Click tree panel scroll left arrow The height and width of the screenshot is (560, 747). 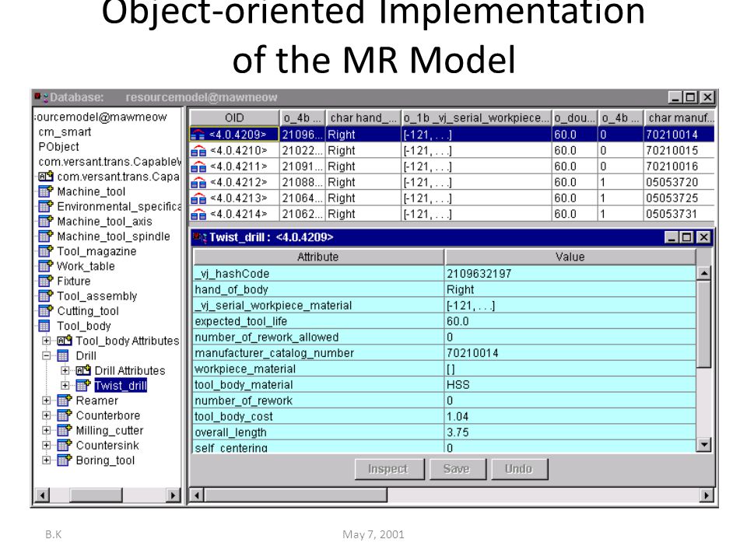coord(42,495)
